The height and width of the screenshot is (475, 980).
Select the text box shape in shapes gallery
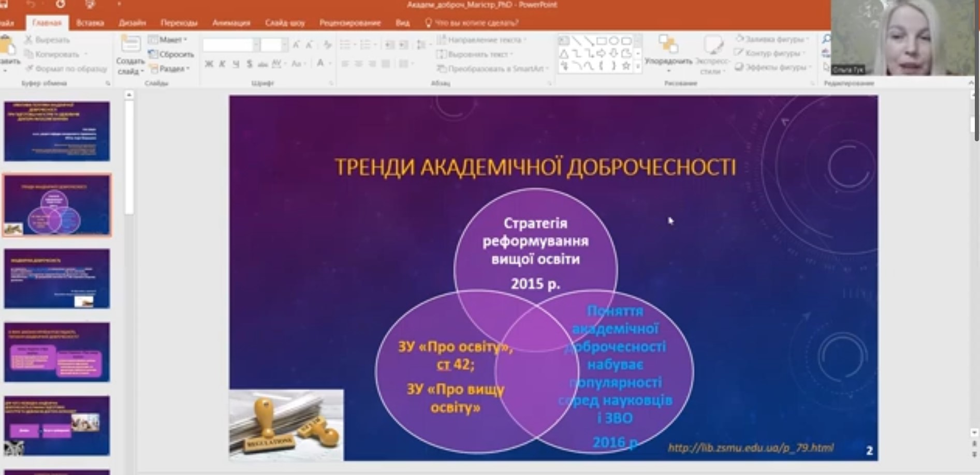(x=564, y=40)
